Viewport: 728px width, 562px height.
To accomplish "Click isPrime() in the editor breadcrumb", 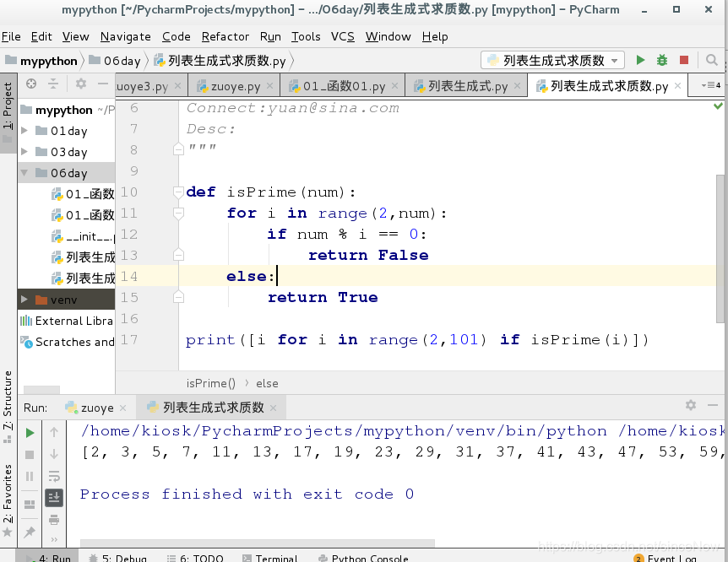I will pyautogui.click(x=211, y=383).
